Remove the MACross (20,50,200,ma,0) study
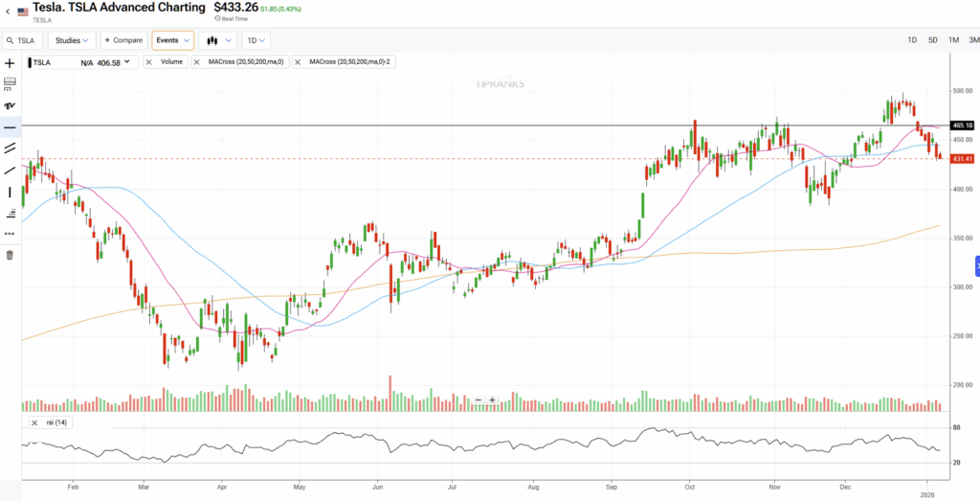980x501 pixels. (x=198, y=62)
